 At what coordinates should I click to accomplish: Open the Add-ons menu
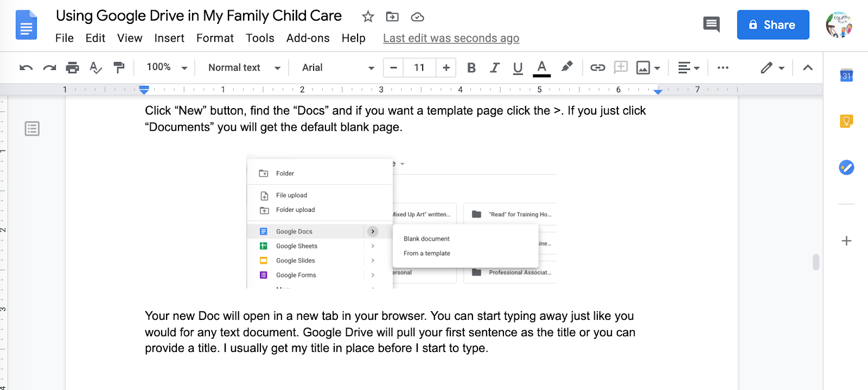tap(308, 38)
